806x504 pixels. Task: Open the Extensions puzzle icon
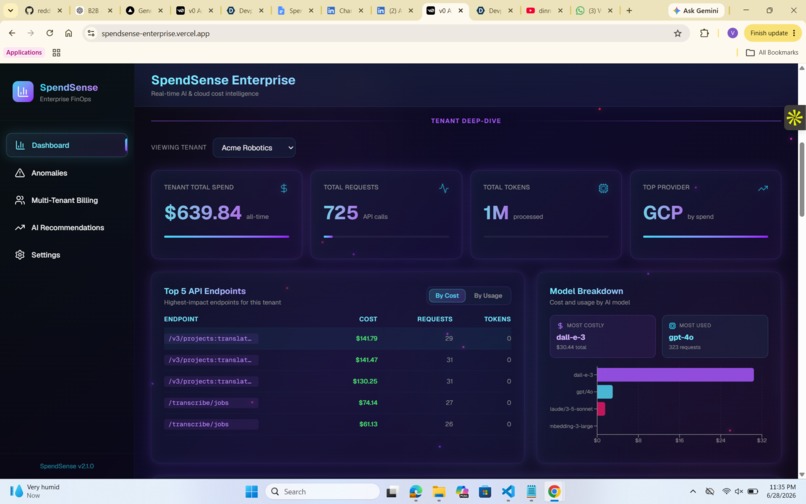click(x=704, y=33)
